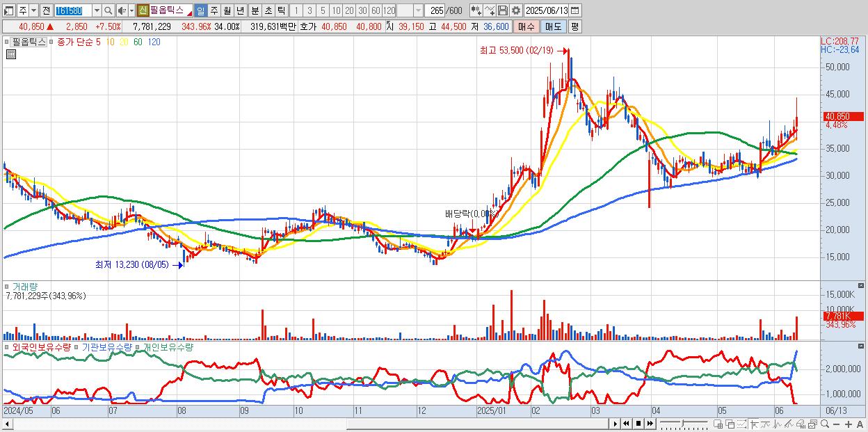Click the plus zoom-in icon at bottom
This screenshot has width=868, height=432.
coord(849,424)
